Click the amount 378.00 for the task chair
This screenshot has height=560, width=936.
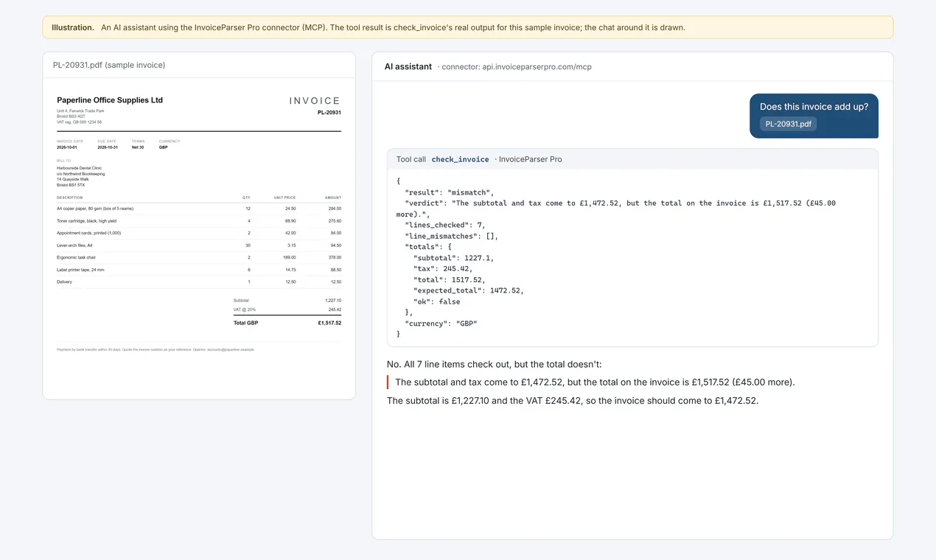pos(335,258)
